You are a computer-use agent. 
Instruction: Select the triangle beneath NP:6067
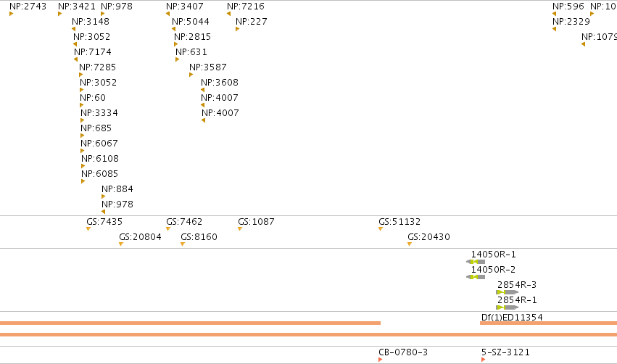pos(83,151)
